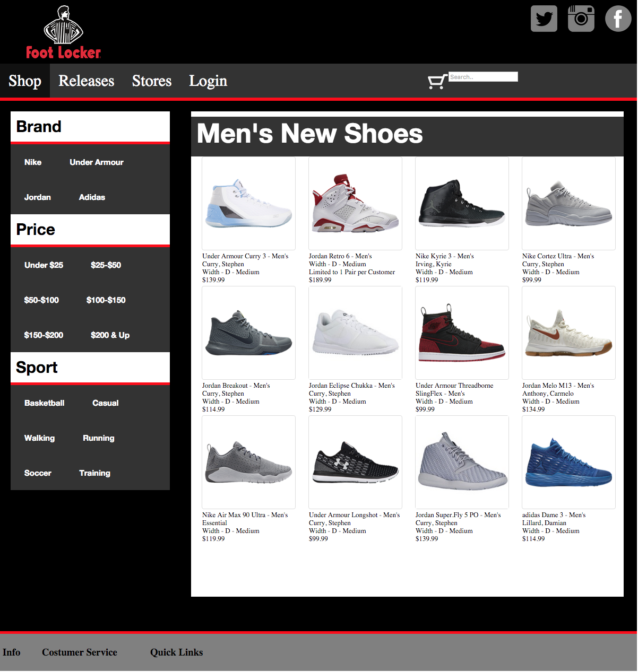Open the Stores nav item
This screenshot has width=638, height=672.
coord(152,81)
